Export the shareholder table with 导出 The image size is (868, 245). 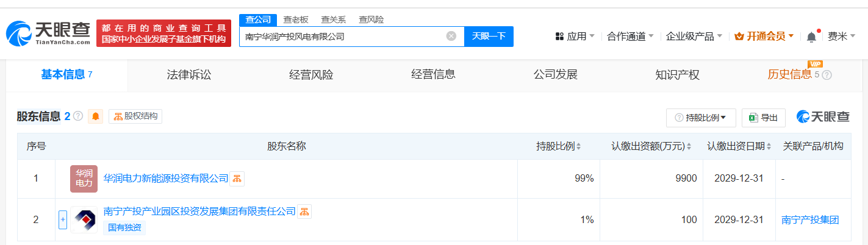click(763, 118)
